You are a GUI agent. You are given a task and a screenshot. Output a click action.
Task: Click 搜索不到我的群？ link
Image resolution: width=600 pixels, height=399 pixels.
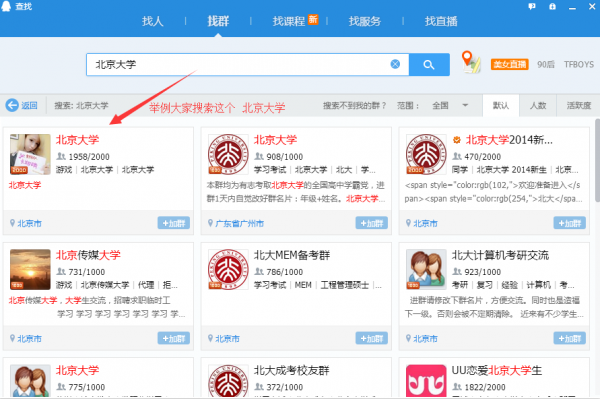point(354,105)
